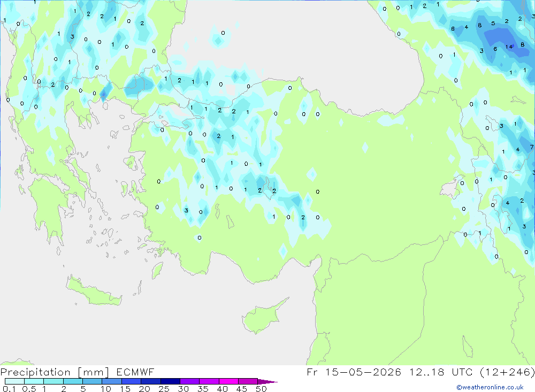
Task: Click the '40' legend scale label
Action: [x=223, y=389]
